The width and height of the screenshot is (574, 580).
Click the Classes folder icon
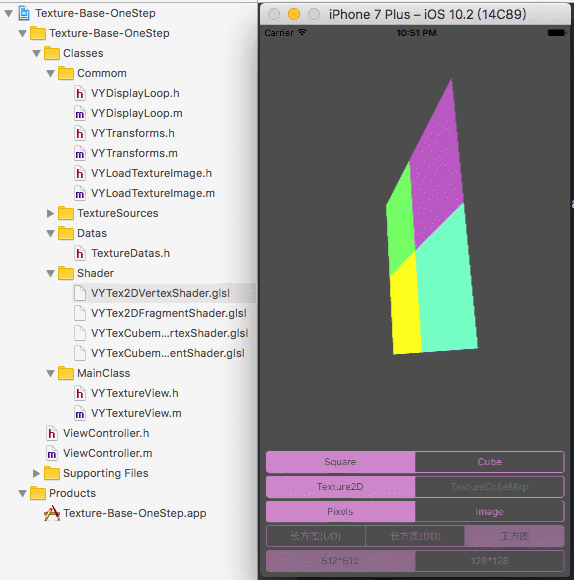52,53
